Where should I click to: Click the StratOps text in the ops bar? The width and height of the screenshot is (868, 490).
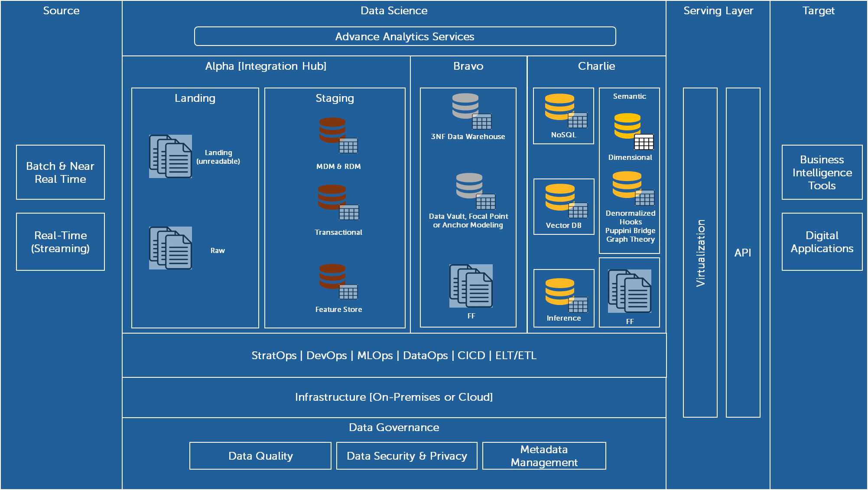[274, 356]
